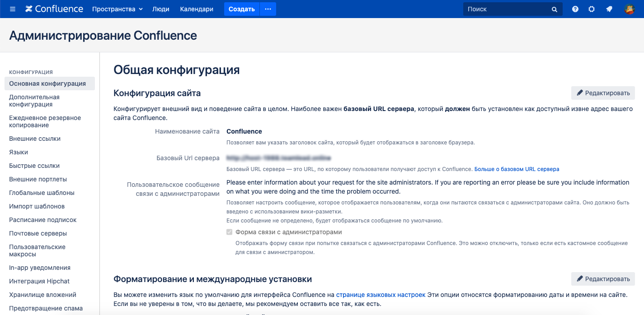This screenshot has height=315, width=644.
Task: Open Ежедневное резервное копирование
Action: coord(45,121)
